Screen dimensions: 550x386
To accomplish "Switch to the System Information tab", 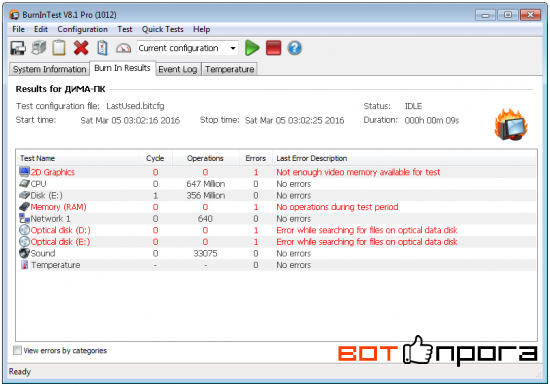I will click(x=49, y=69).
